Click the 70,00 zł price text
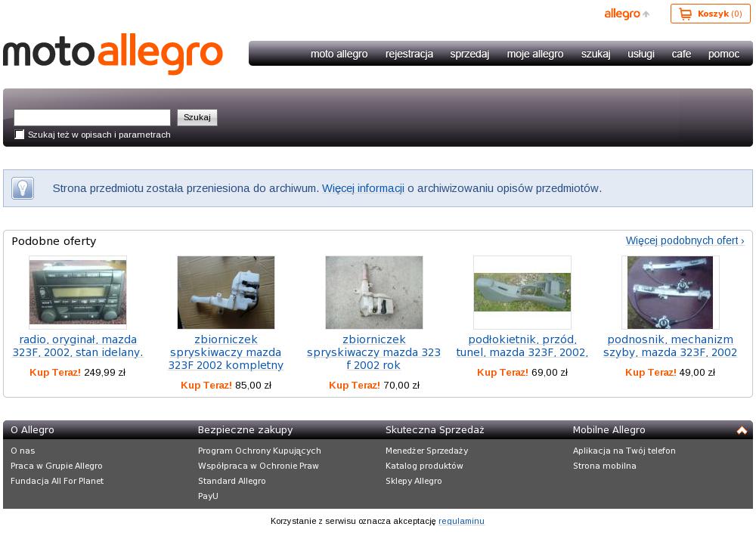 (x=401, y=386)
